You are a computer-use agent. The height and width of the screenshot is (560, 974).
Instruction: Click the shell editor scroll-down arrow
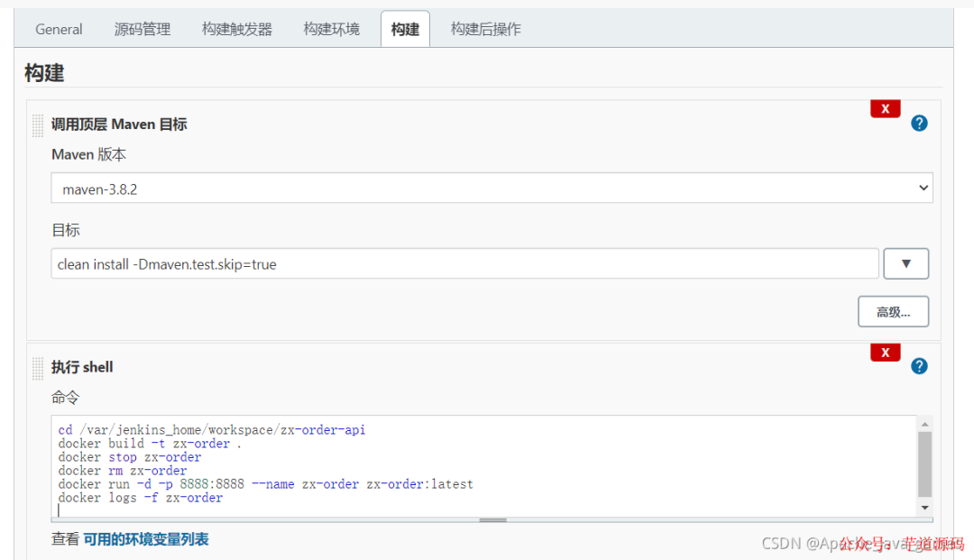[x=925, y=508]
